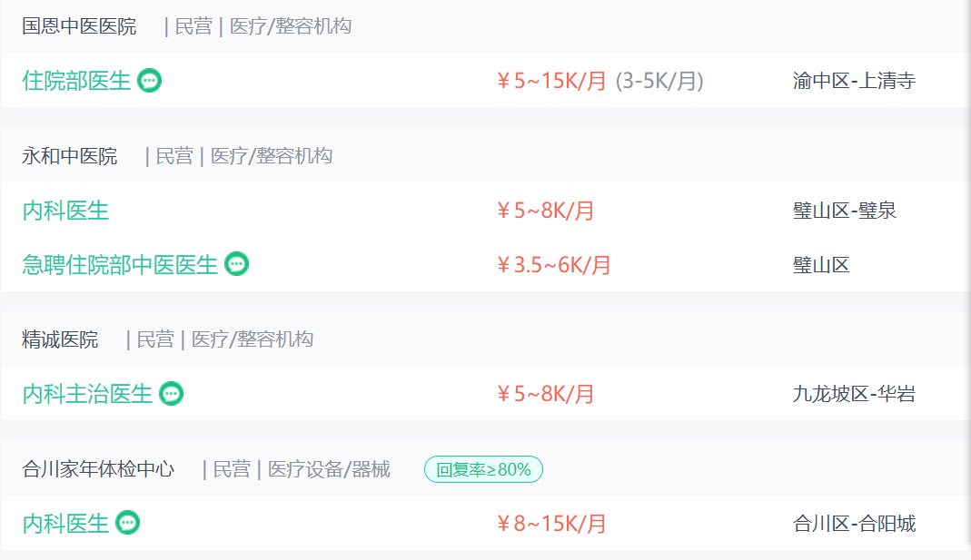Open the 内科主治医生 job posting
The width and height of the screenshot is (971, 560).
[87, 394]
